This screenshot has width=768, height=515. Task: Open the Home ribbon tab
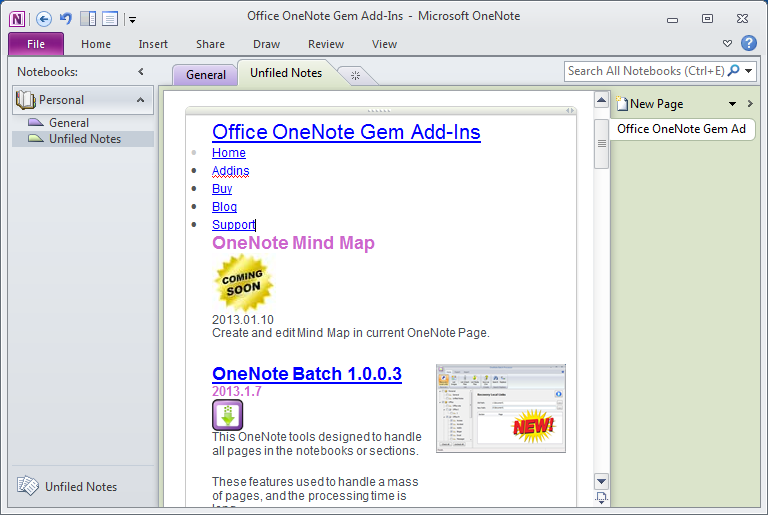[96, 44]
